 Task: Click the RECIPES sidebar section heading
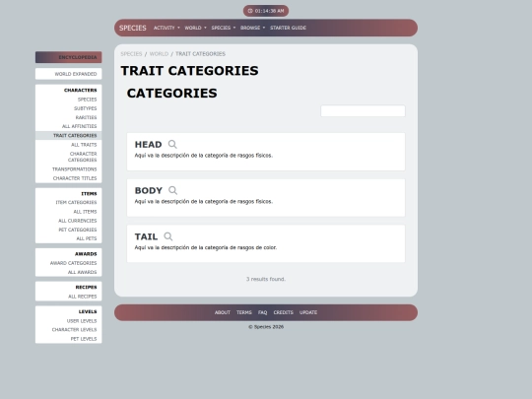86,287
